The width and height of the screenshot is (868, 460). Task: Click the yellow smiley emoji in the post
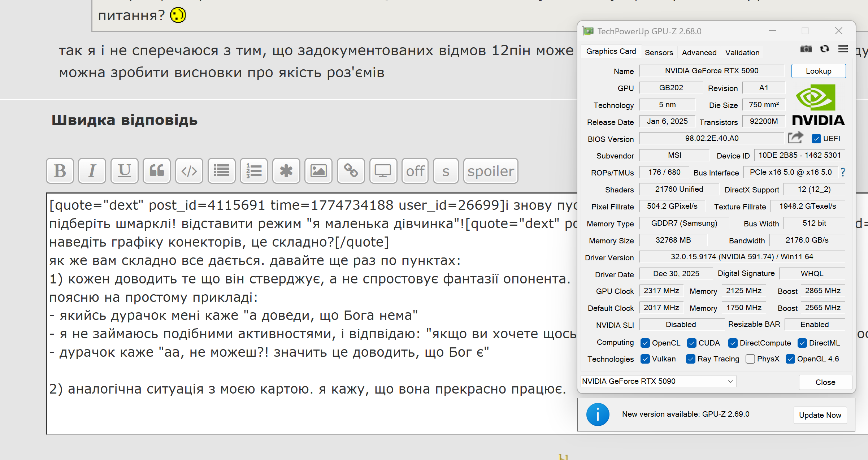coord(178,15)
